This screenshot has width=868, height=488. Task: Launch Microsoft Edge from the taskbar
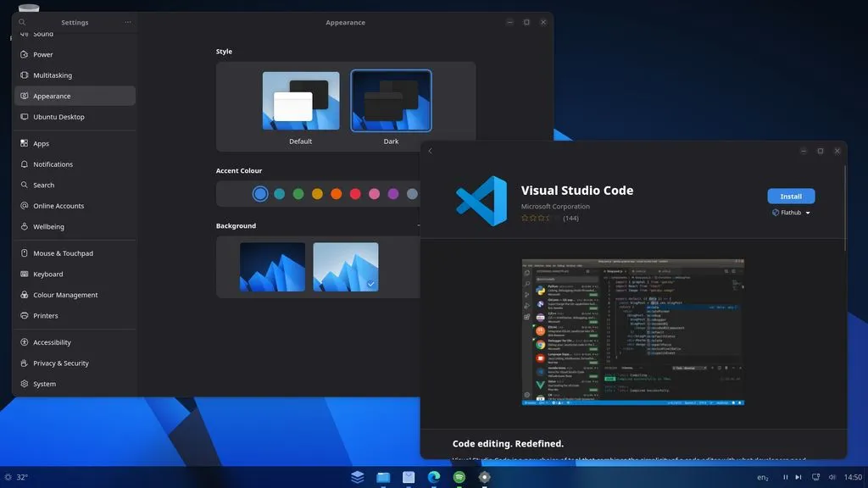click(x=434, y=476)
